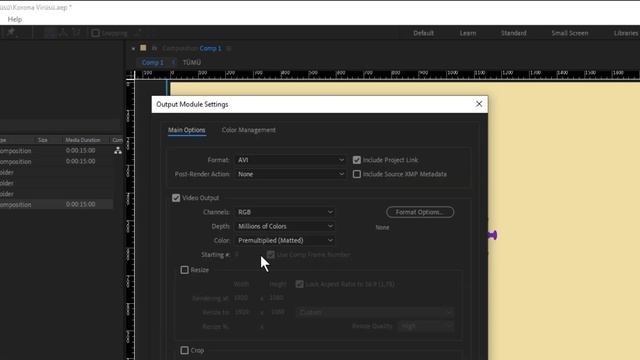Click the lock icon beside Composition Comp 1

(x=154, y=48)
